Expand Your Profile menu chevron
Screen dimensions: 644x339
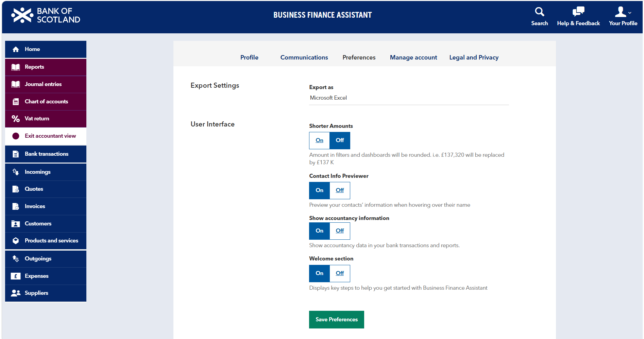coord(630,13)
